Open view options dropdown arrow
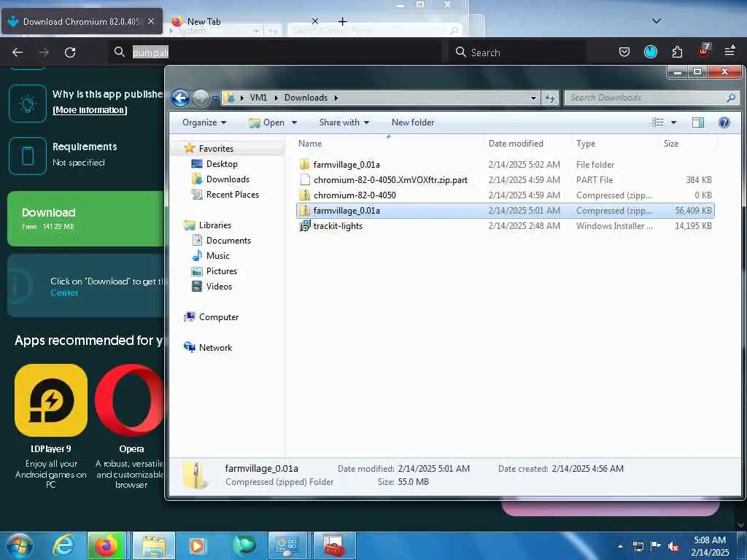Screen dimensions: 747x560 (673, 122)
